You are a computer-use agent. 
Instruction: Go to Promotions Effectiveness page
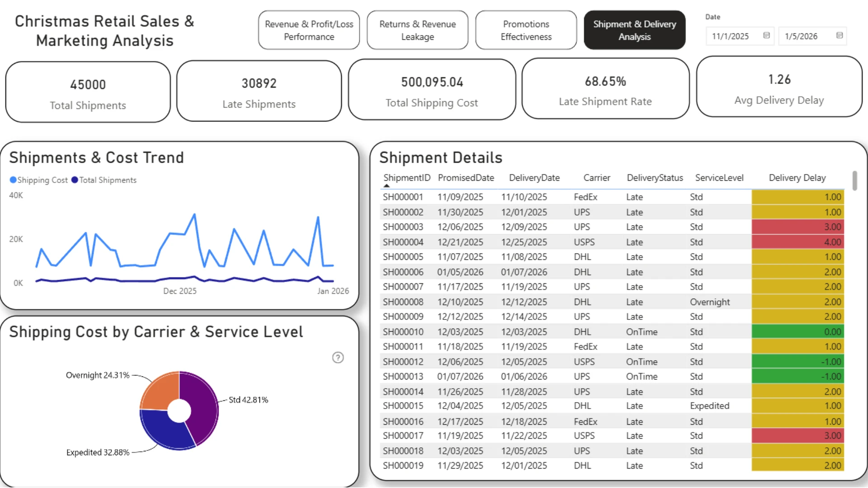pyautogui.click(x=526, y=30)
